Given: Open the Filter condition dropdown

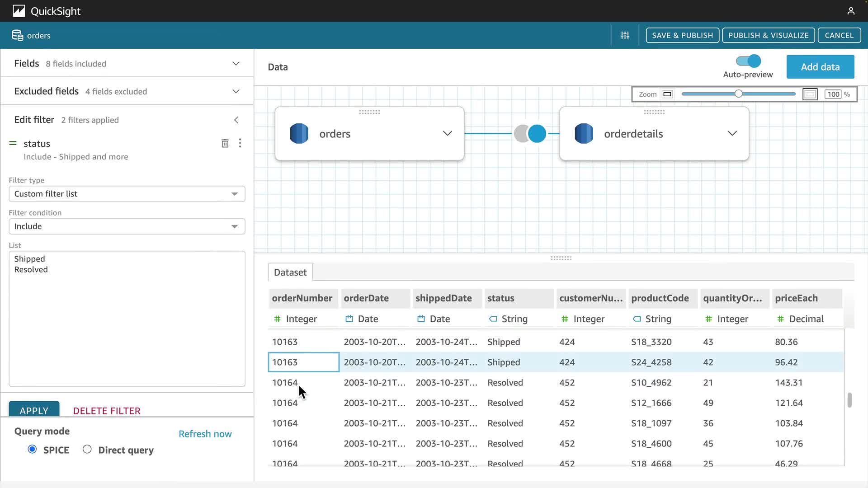Looking at the screenshot, I should coord(127,226).
